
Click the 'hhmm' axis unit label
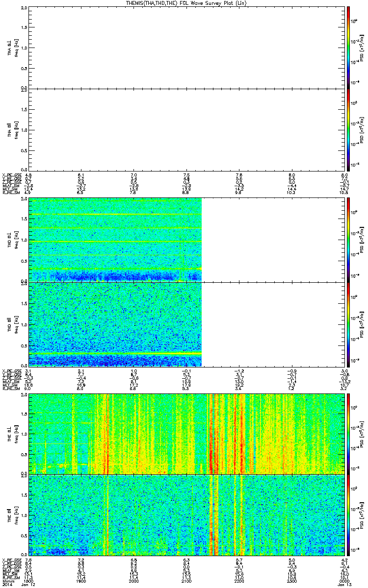point(7,581)
